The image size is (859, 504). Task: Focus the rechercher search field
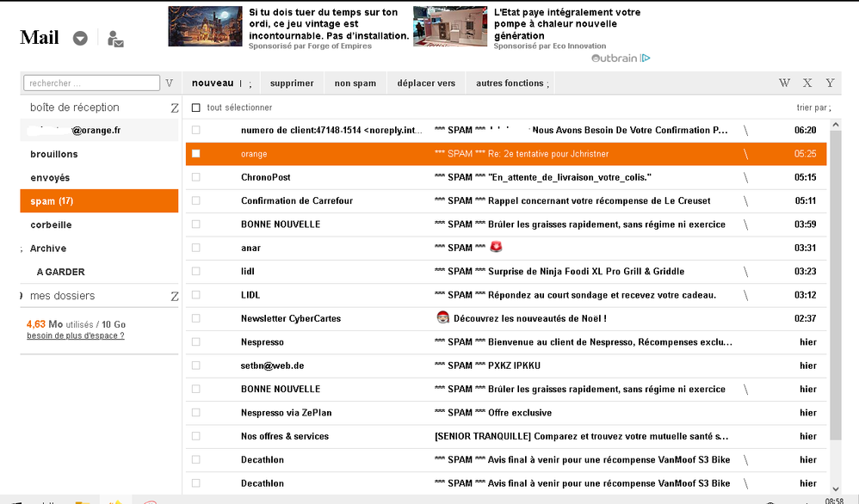point(91,83)
